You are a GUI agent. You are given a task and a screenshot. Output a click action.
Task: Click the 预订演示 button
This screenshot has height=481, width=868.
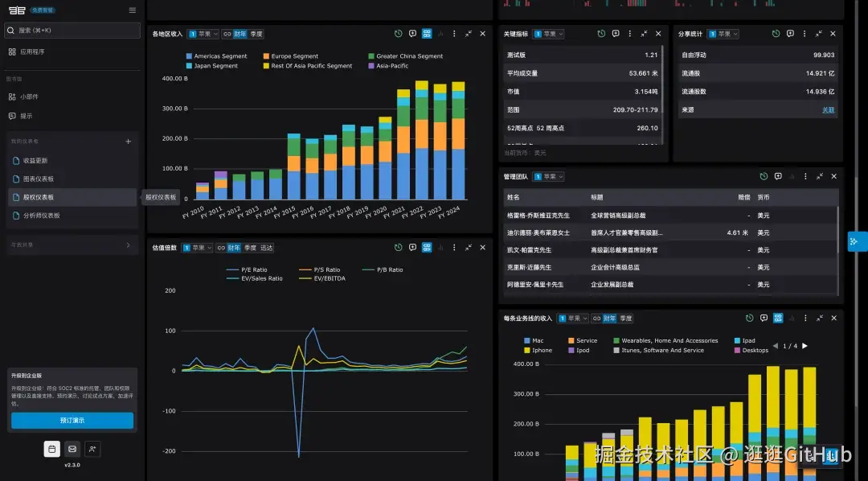click(72, 421)
